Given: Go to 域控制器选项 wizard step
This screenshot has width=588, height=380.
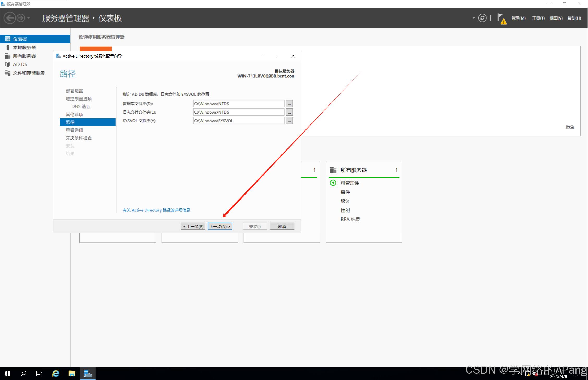Looking at the screenshot, I should pyautogui.click(x=79, y=99).
